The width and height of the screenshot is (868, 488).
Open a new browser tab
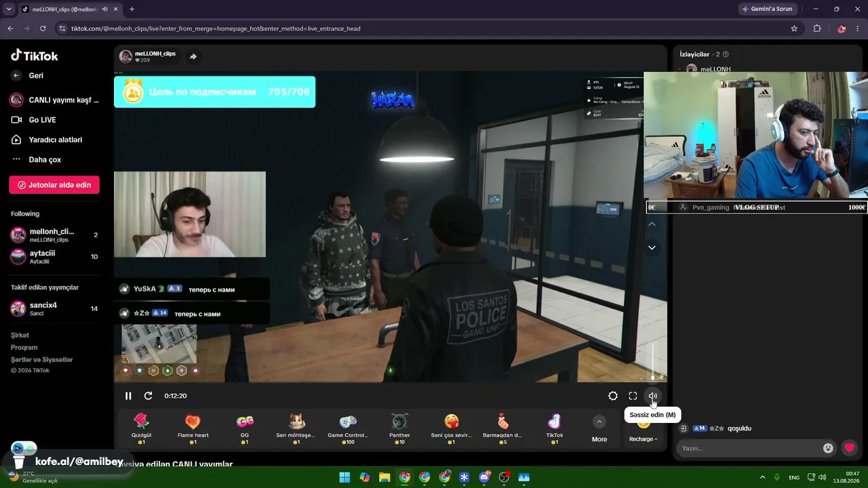132,9
